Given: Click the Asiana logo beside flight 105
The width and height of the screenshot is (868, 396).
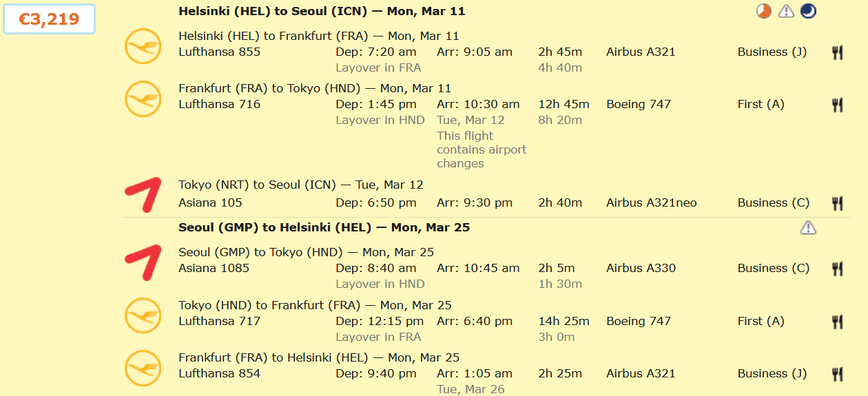Looking at the screenshot, I should coord(143,194).
